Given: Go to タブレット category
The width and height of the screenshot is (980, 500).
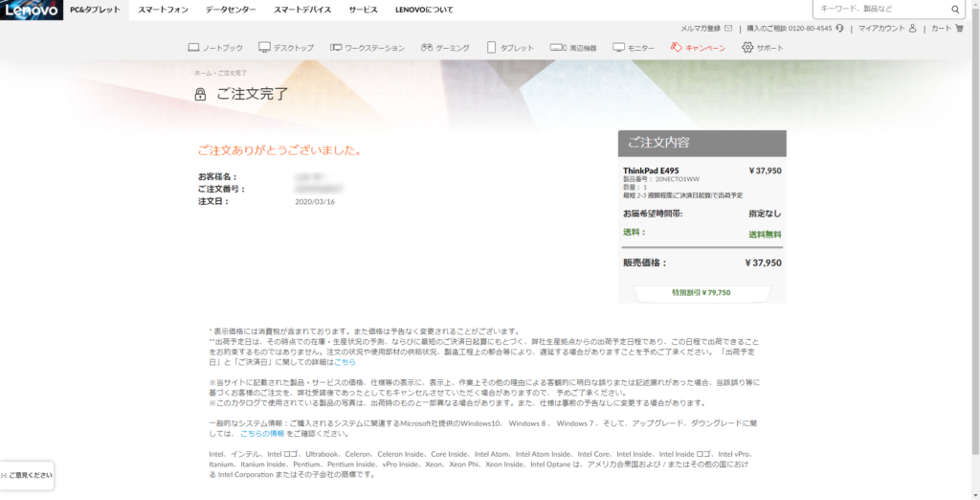Looking at the screenshot, I should [x=517, y=48].
